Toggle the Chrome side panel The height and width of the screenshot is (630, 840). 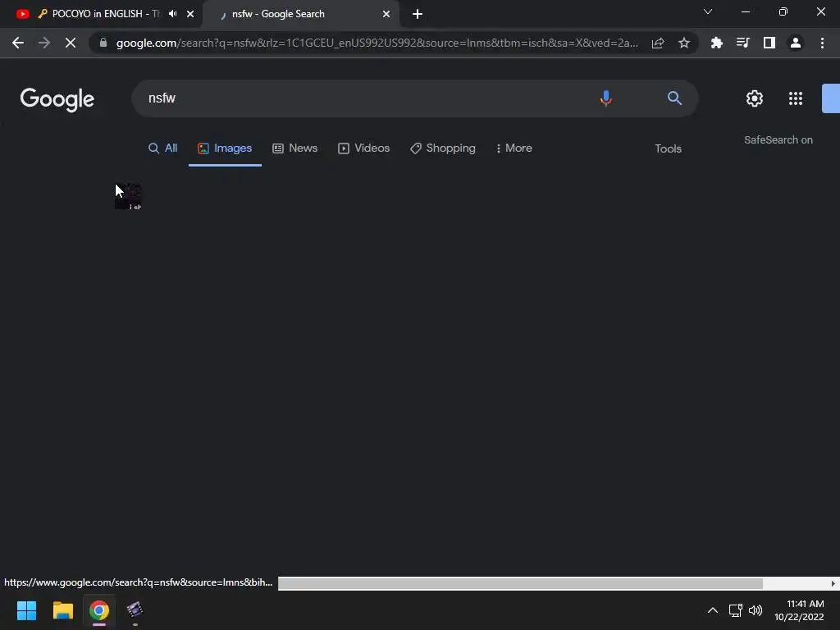[x=769, y=43]
